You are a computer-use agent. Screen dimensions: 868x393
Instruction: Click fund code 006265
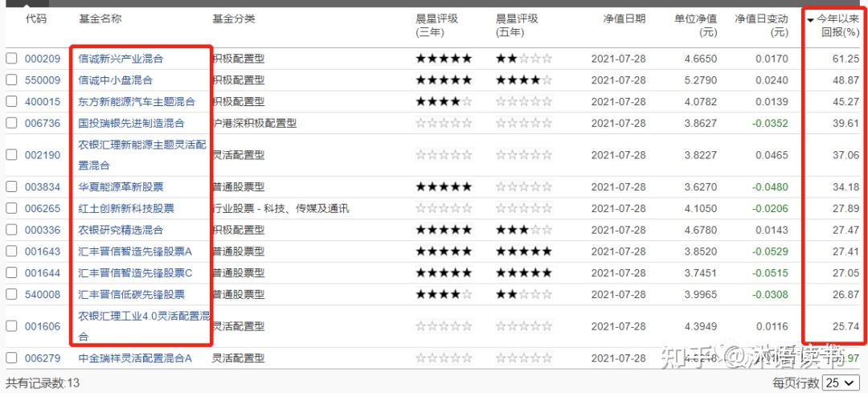[43, 209]
